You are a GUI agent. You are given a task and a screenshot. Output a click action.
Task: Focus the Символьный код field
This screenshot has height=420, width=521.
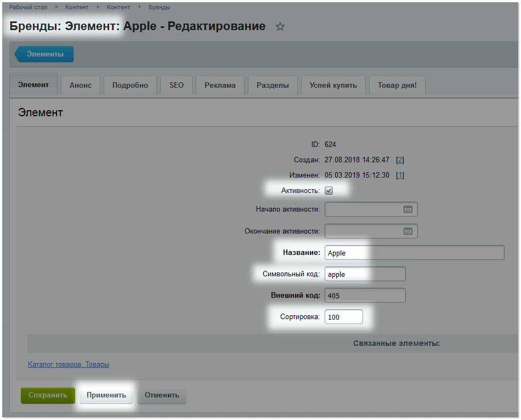(x=365, y=274)
